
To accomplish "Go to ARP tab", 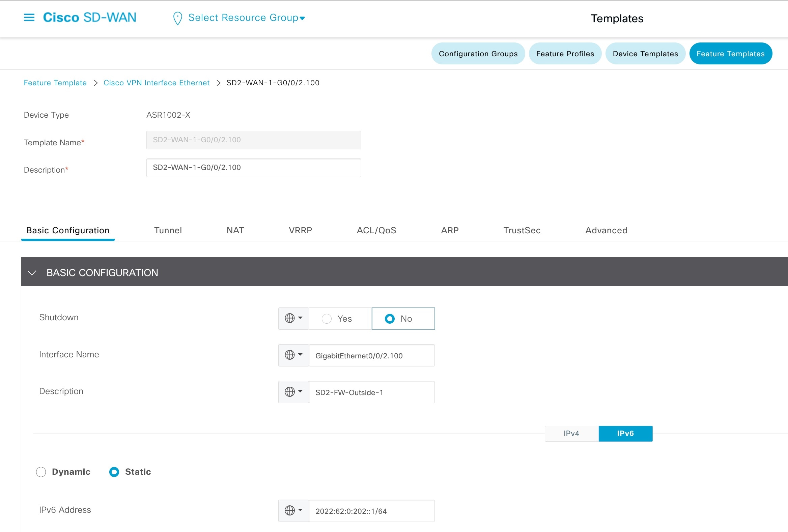I will click(x=450, y=230).
